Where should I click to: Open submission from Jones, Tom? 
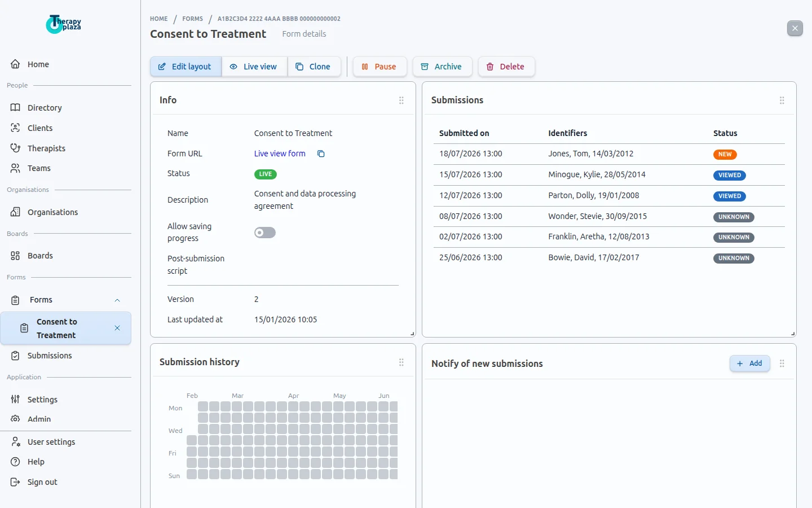[x=609, y=154]
